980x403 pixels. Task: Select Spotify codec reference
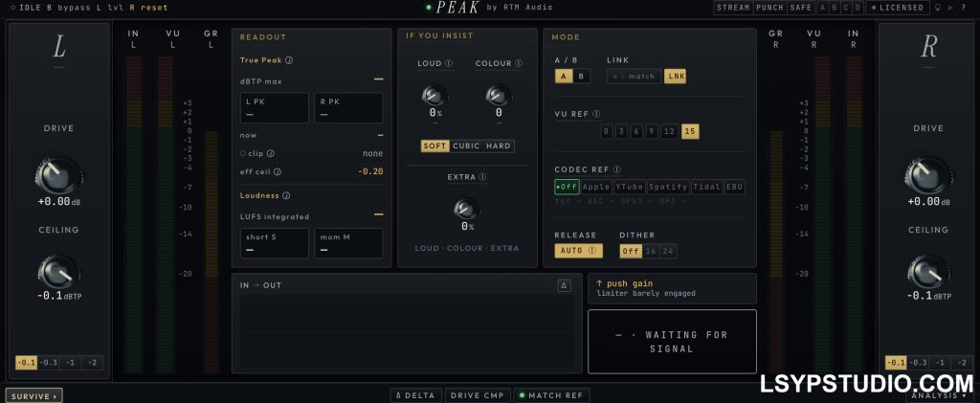click(668, 187)
